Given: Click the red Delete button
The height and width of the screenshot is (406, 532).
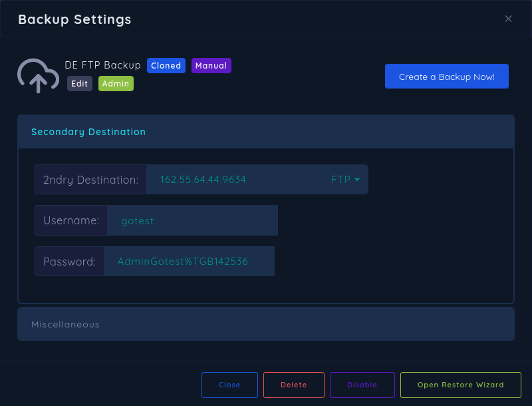Looking at the screenshot, I should (293, 385).
